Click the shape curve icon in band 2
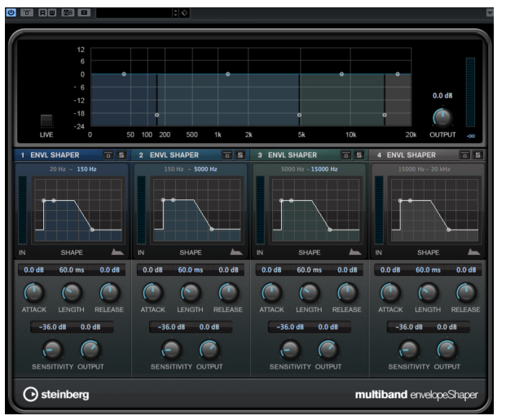This screenshot has height=420, width=506. point(236,253)
